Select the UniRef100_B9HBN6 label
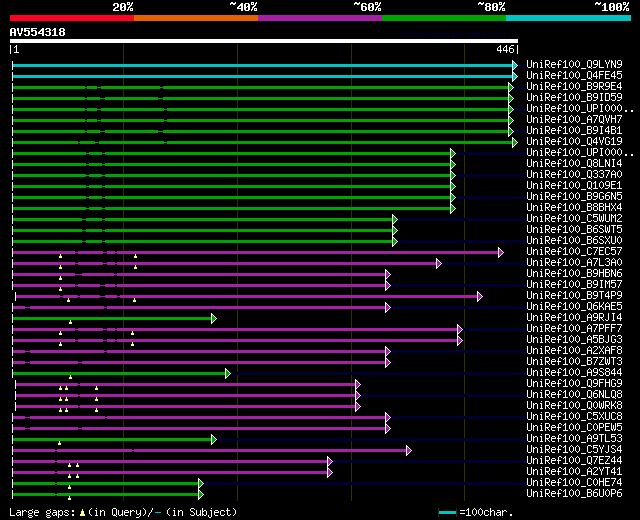 pyautogui.click(x=574, y=273)
